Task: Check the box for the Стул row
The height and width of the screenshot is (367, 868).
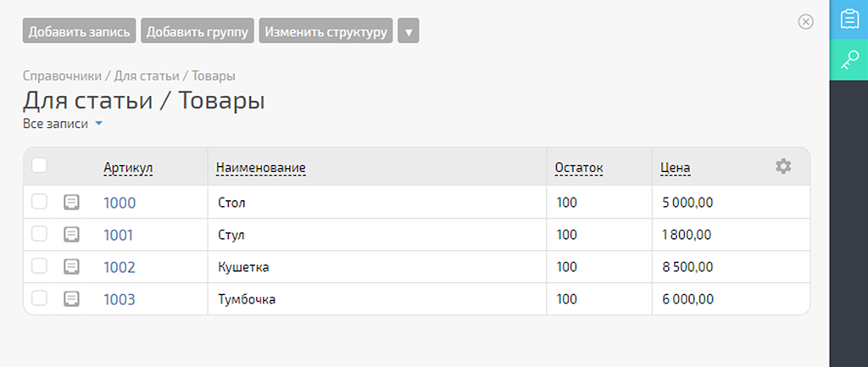Action: 39,234
